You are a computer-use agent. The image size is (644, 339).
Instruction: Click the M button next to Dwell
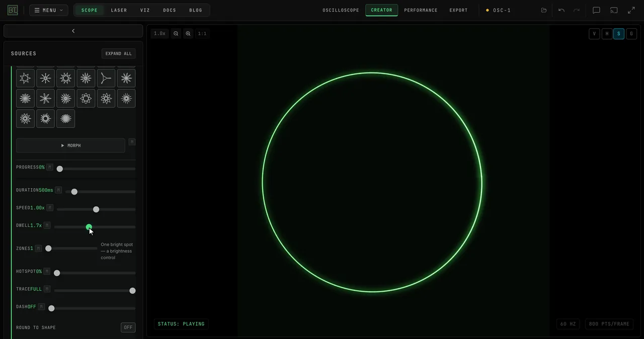(47, 225)
